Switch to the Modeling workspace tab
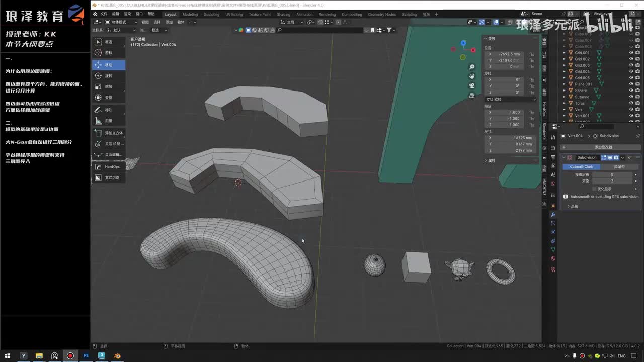Screen dimensions: 644x362 coord(190,14)
